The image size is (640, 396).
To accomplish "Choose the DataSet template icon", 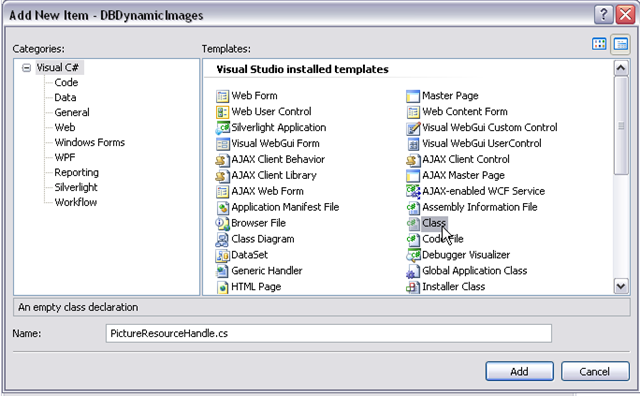I will (222, 255).
